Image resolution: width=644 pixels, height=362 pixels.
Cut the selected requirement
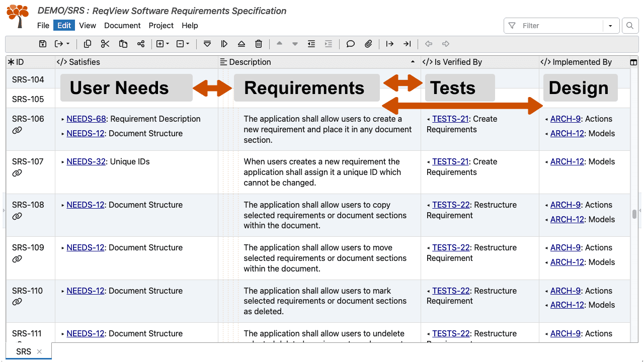click(x=105, y=44)
